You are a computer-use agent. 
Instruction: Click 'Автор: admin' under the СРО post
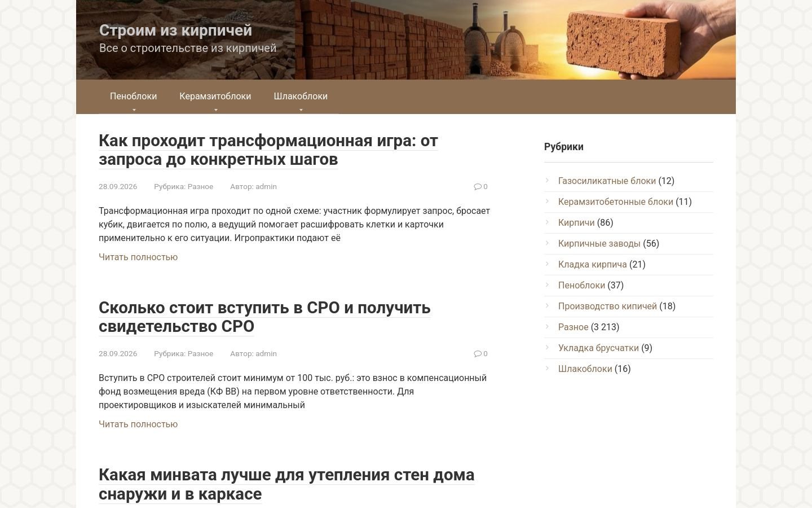tap(253, 353)
